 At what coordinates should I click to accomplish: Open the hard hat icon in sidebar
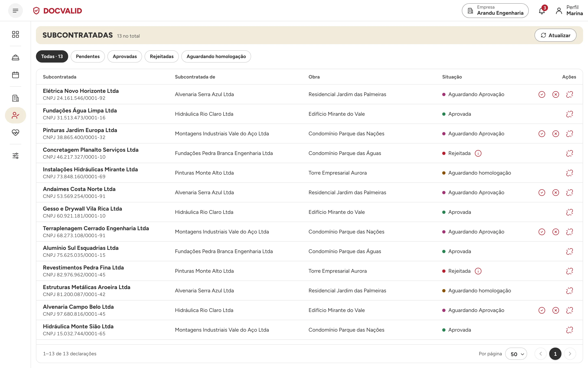[x=16, y=57]
